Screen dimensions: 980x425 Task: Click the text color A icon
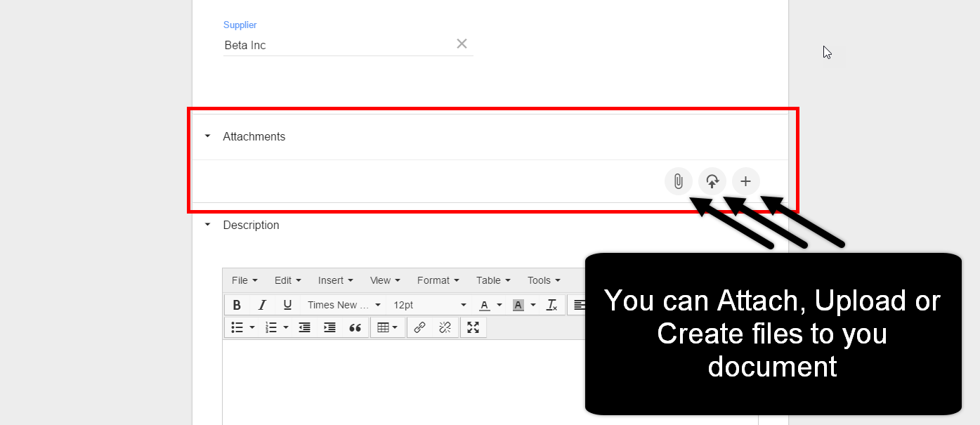pyautogui.click(x=484, y=305)
